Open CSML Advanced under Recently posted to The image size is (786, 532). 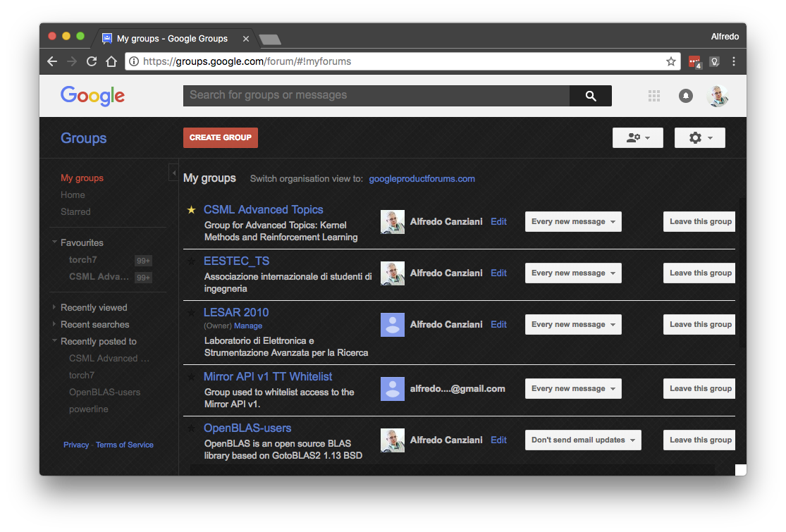coord(109,358)
